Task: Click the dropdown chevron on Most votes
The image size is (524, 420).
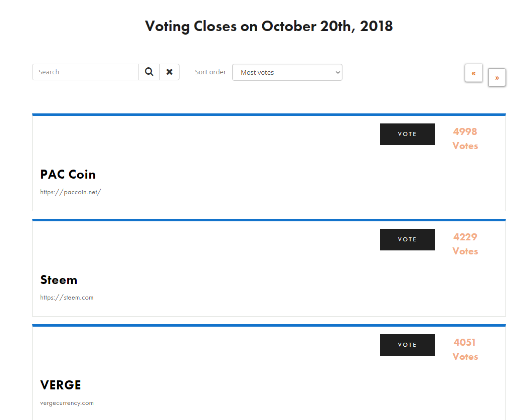Action: (337, 72)
